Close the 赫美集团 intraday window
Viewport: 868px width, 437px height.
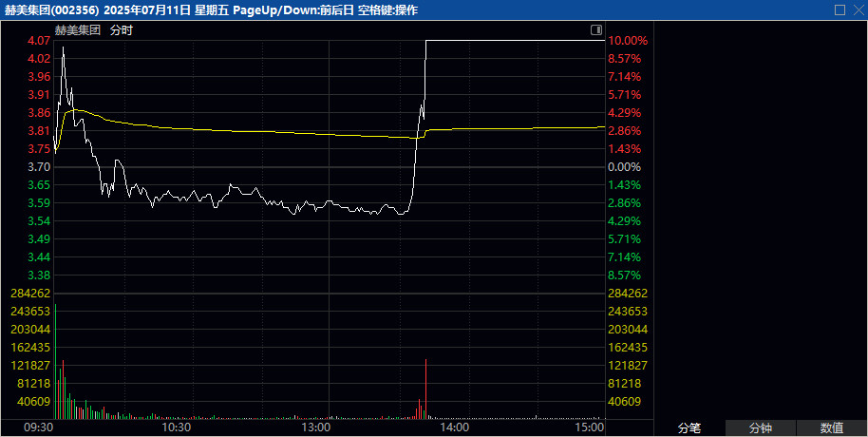[x=857, y=9]
